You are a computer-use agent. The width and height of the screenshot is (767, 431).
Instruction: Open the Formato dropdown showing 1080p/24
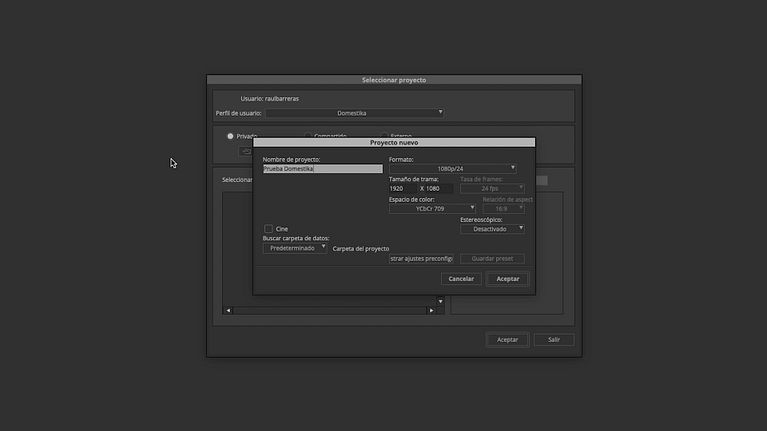[452, 168]
